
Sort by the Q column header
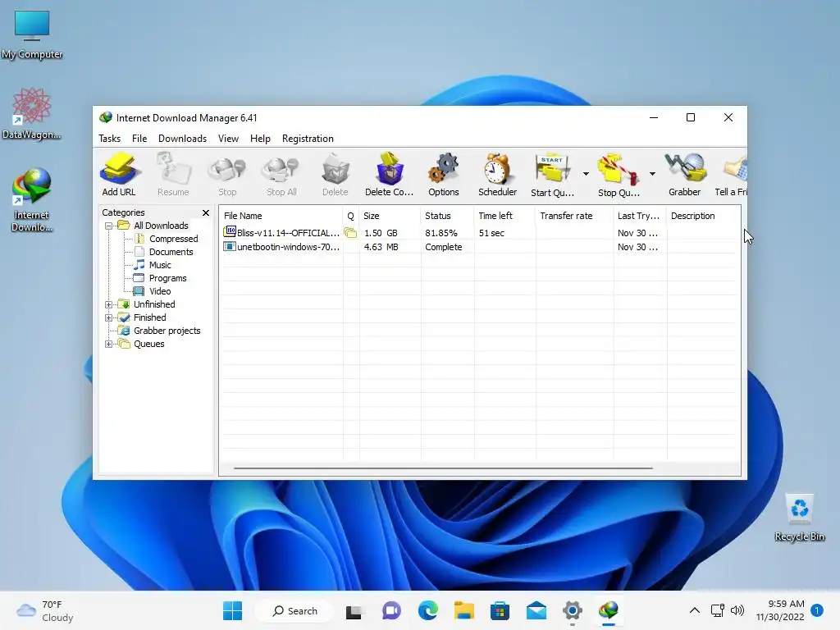tap(351, 216)
